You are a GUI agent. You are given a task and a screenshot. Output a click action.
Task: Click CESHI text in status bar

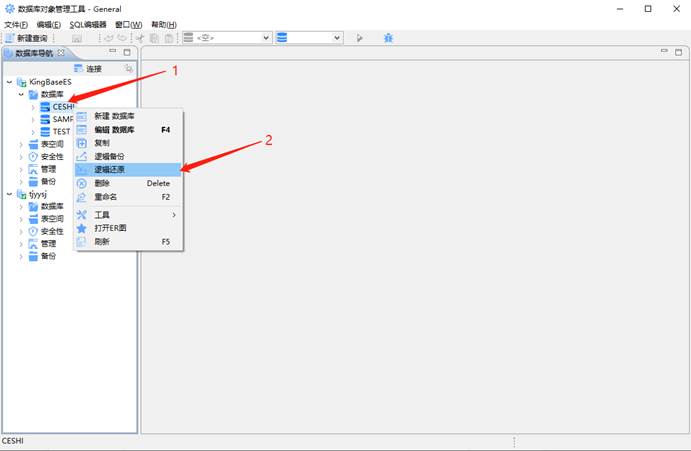[x=13, y=441]
